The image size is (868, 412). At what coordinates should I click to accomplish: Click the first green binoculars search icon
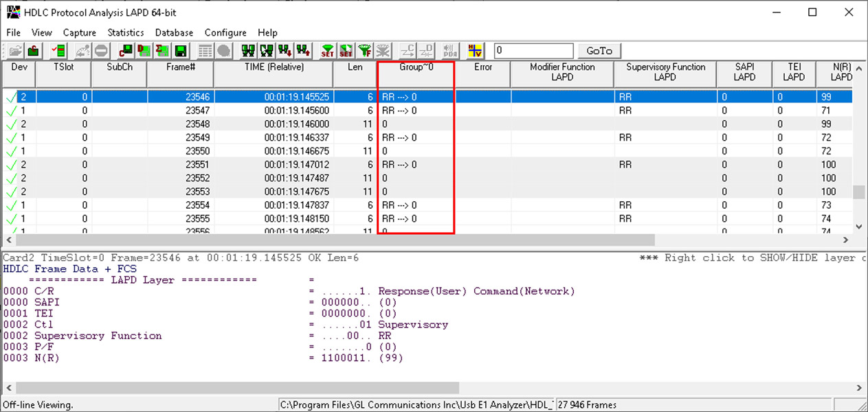point(248,51)
